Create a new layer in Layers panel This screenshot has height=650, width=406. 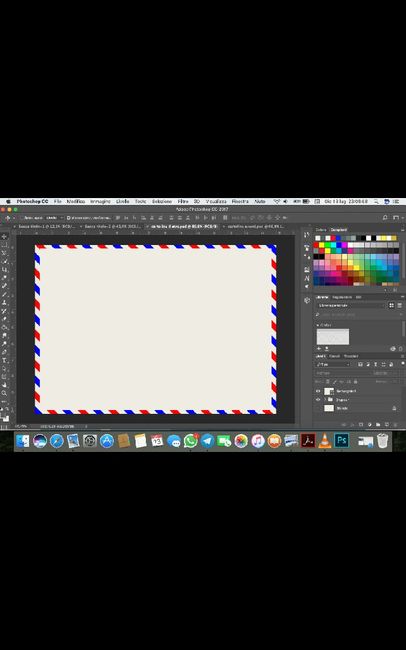tap(387, 424)
